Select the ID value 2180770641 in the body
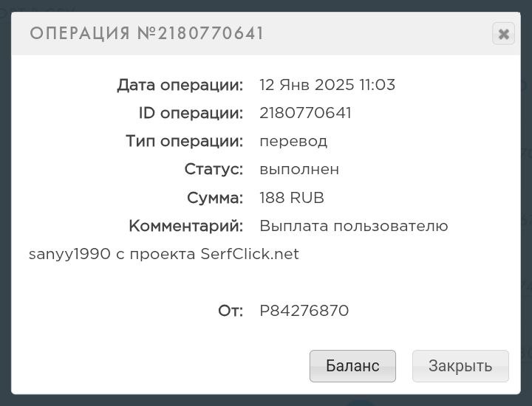 point(305,113)
